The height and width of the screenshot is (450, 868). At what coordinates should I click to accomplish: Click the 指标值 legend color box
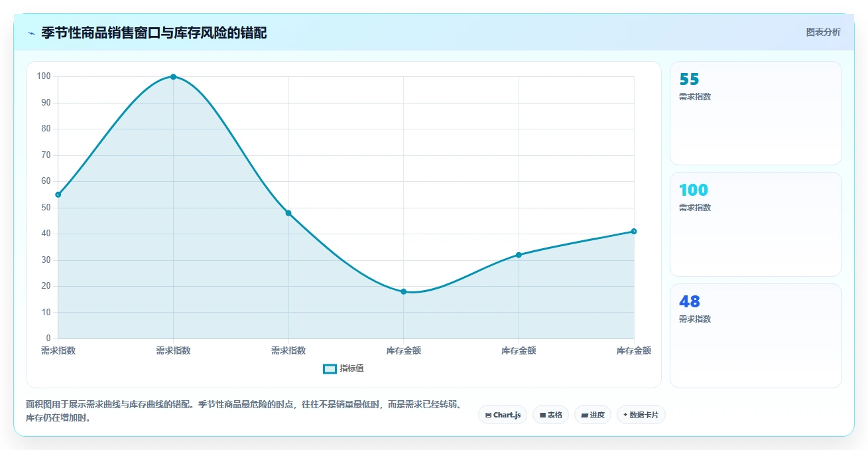click(x=330, y=369)
